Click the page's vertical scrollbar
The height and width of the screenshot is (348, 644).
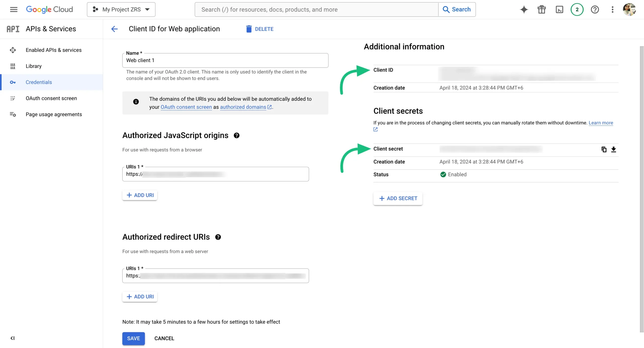point(641,188)
